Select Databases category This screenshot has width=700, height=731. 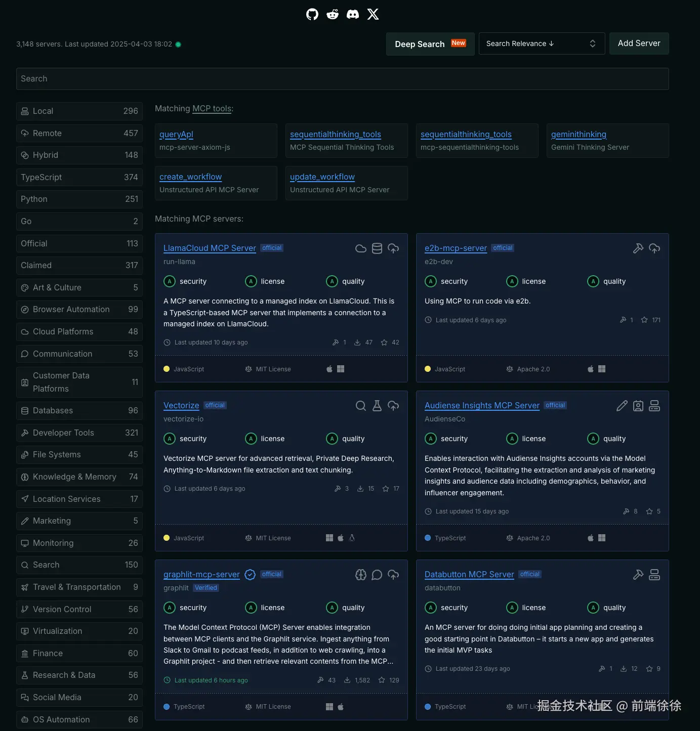(79, 411)
